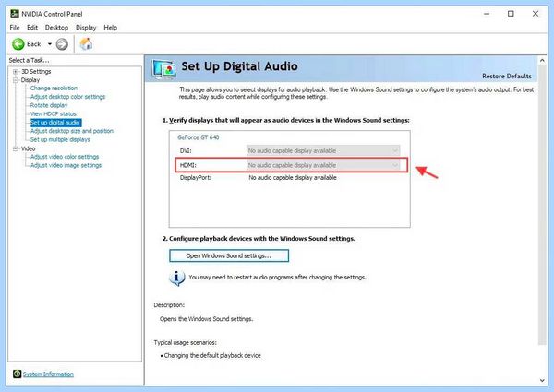Click the blue info icon near restart note
Screen dimensions: 554x392
tap(176, 278)
